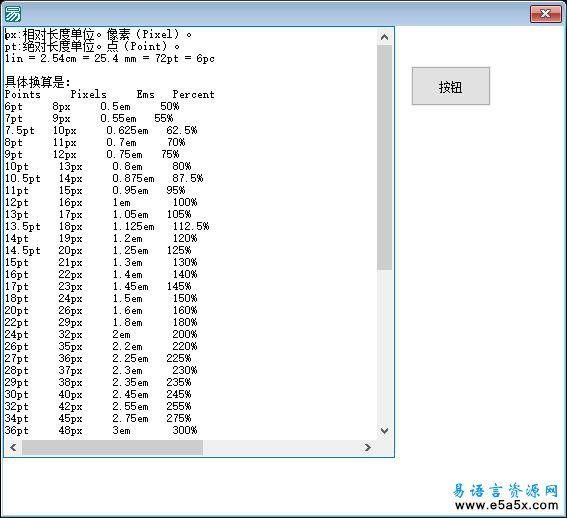This screenshot has height=518, width=567.
Task: Click the '70%' value
Action: coord(176,142)
